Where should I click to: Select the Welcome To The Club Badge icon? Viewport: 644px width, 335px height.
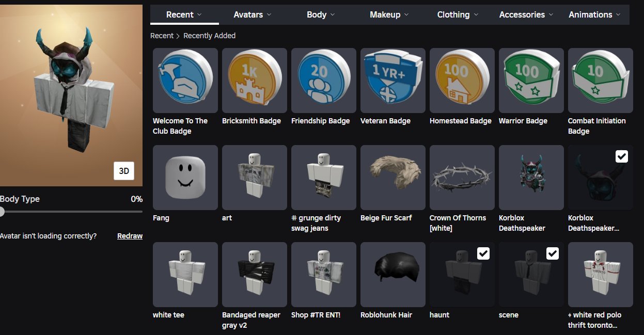[185, 81]
